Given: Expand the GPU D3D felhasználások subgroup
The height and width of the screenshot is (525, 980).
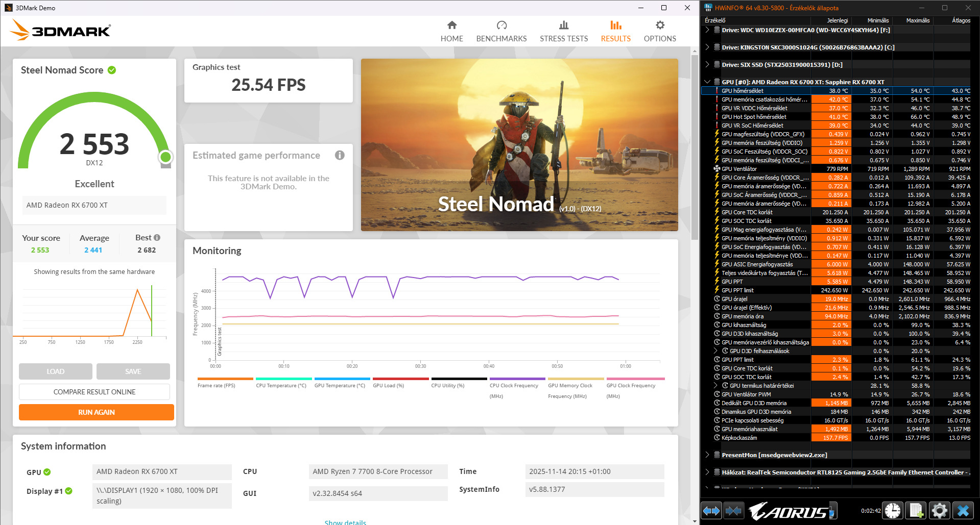Looking at the screenshot, I should [715, 351].
